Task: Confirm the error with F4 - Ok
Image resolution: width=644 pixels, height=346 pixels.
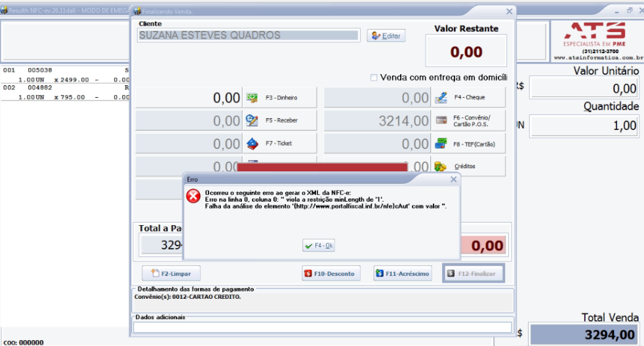Action: click(x=318, y=246)
